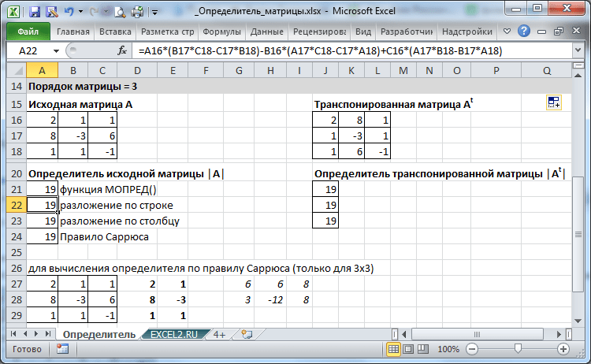Open the Разметка стр ribbon tab

(x=168, y=32)
